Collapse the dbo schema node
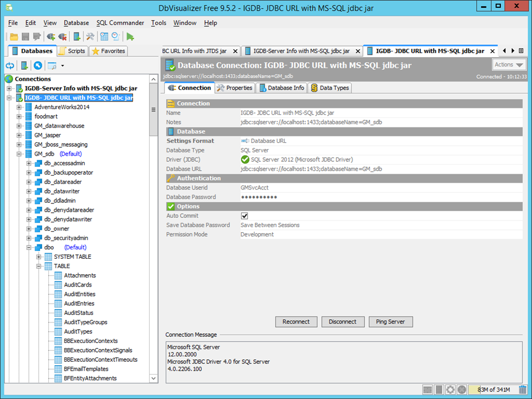This screenshot has height=399, width=532. [29, 248]
